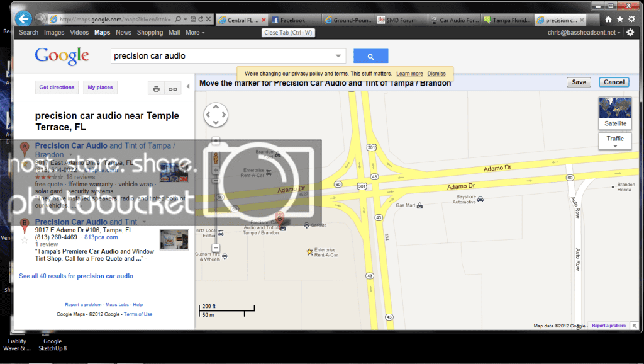Click Report a problem on map corner
The width and height of the screenshot is (644, 364).
(x=609, y=326)
